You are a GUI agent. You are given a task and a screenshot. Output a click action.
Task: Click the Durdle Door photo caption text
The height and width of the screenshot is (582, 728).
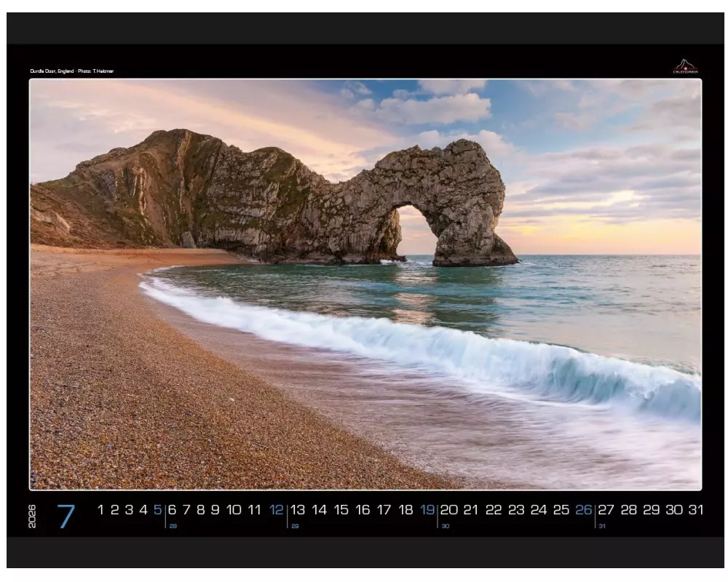(x=71, y=71)
